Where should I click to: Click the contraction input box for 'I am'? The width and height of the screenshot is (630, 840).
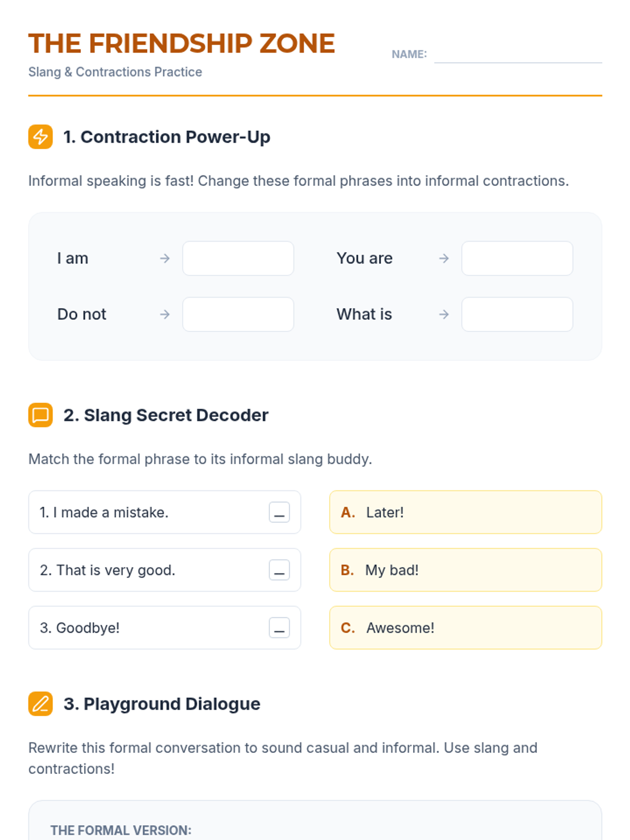(x=238, y=258)
